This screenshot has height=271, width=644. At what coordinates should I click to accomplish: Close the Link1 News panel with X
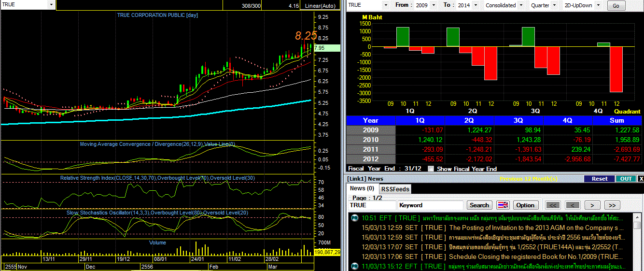(641, 179)
